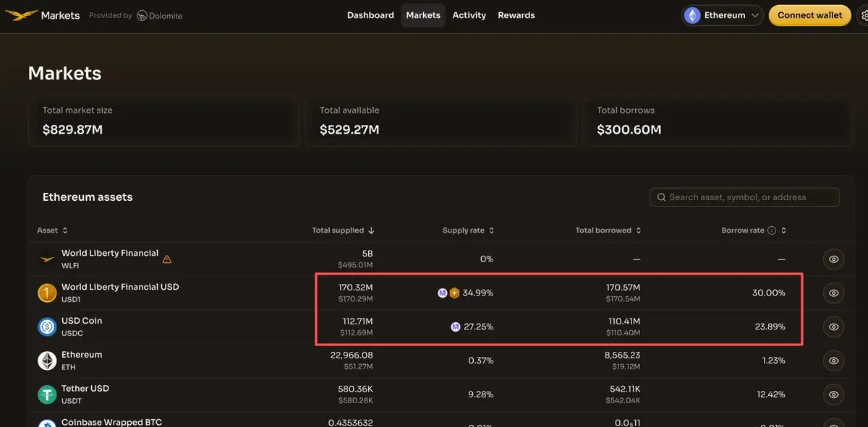Toggle the eye icon for USDT row
Image resolution: width=868 pixels, height=427 pixels.
[833, 394]
